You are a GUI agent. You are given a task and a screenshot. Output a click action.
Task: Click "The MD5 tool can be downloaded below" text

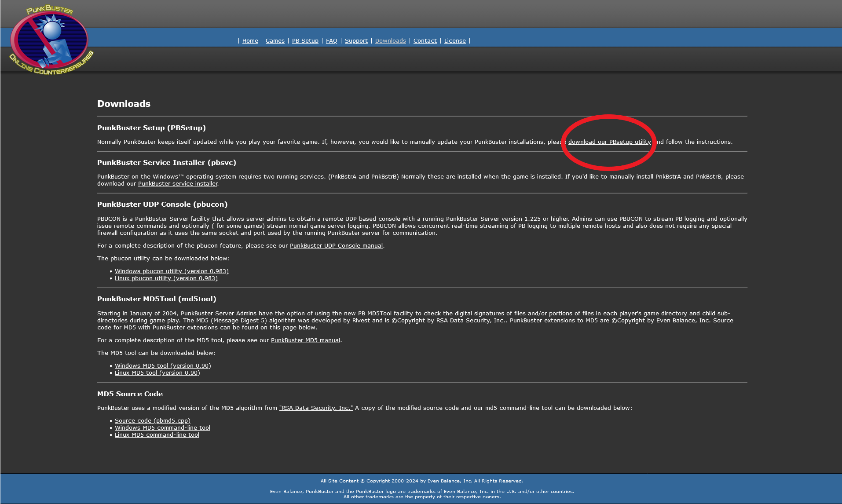click(x=156, y=353)
